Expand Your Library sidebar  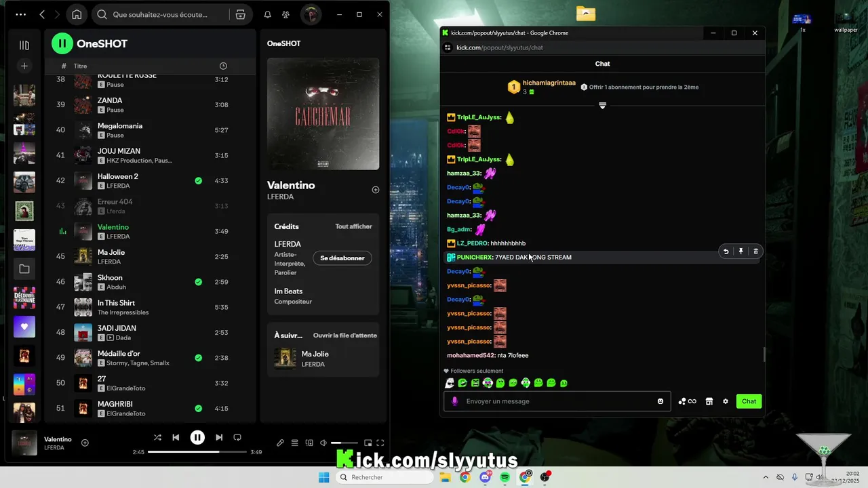(x=24, y=45)
